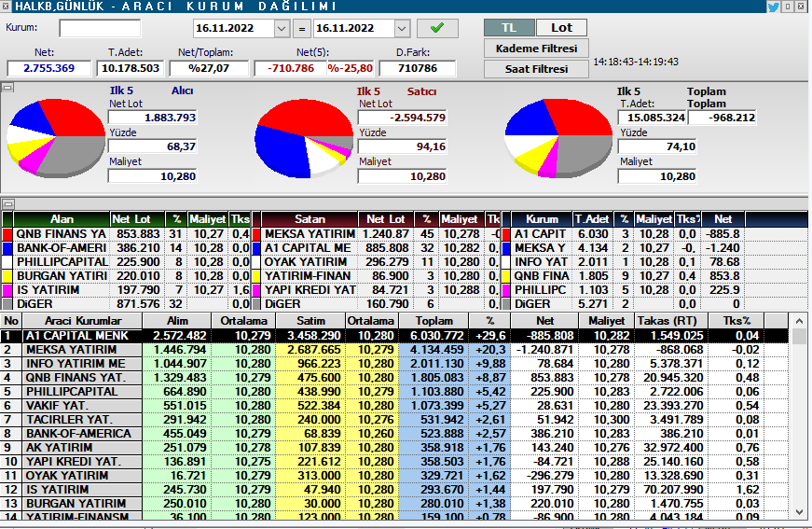Select the QNB FINANS YAT. row
The image size is (812, 529).
pyautogui.click(x=394, y=378)
